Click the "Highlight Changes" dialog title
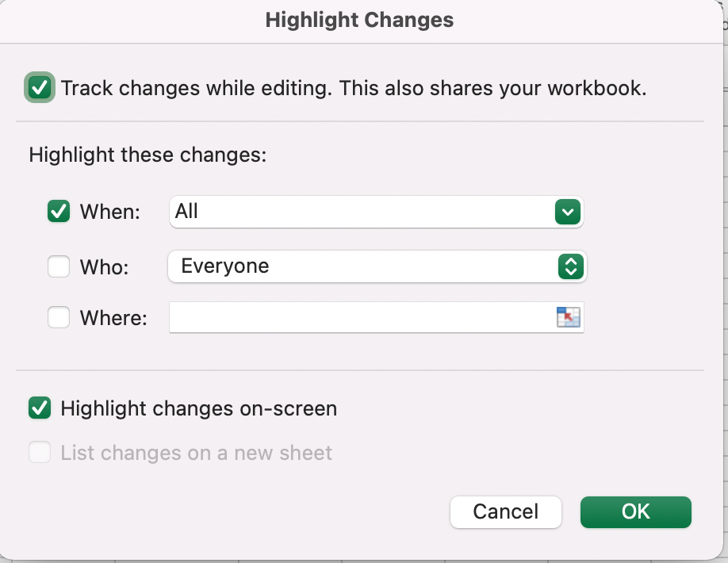The height and width of the screenshot is (563, 728). coord(359,20)
